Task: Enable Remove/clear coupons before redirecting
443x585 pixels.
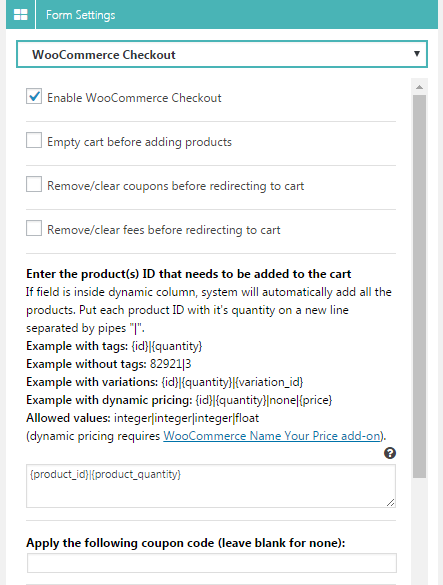Action: (34, 184)
